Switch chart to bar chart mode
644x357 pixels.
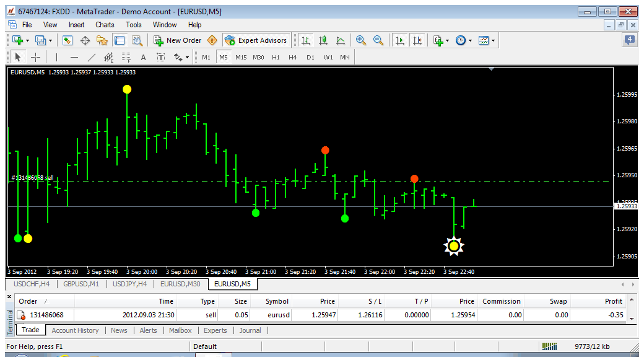[305, 40]
